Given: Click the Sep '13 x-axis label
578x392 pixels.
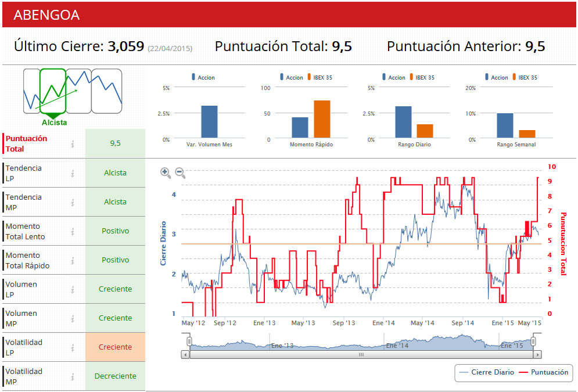Looking at the screenshot, I should click(x=343, y=323).
